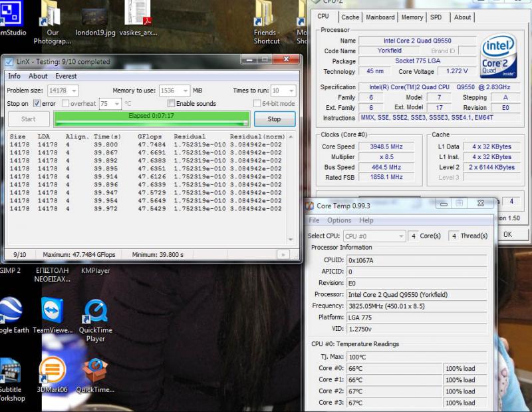Expand the overheat temperature dropdown showing 75
This screenshot has height=412, width=532.
117,104
